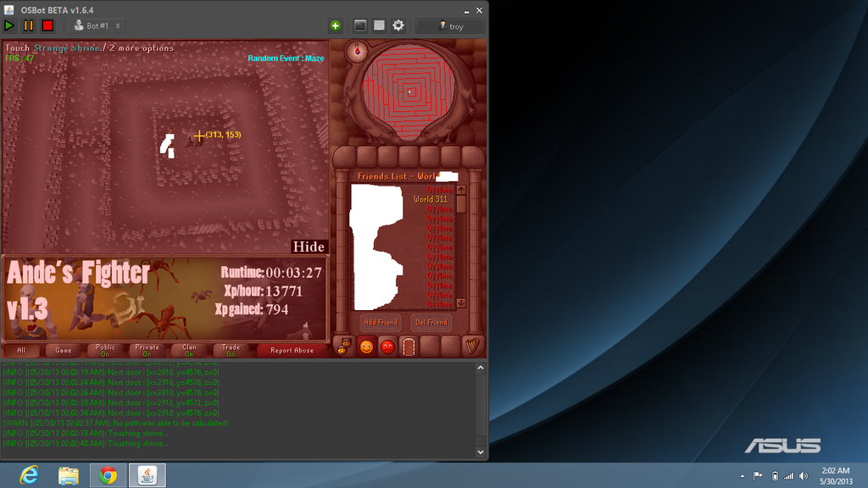
Task: Open the ignore list red face tab
Action: 387,347
